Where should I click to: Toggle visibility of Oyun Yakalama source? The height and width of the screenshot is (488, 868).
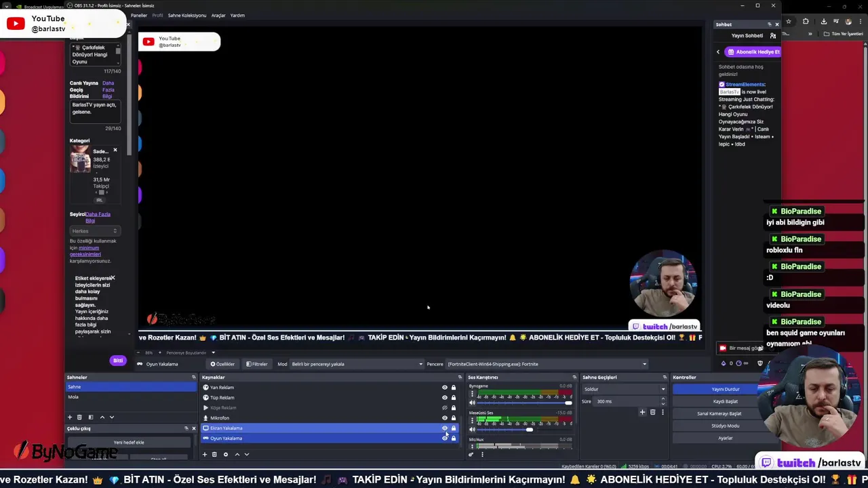point(445,439)
